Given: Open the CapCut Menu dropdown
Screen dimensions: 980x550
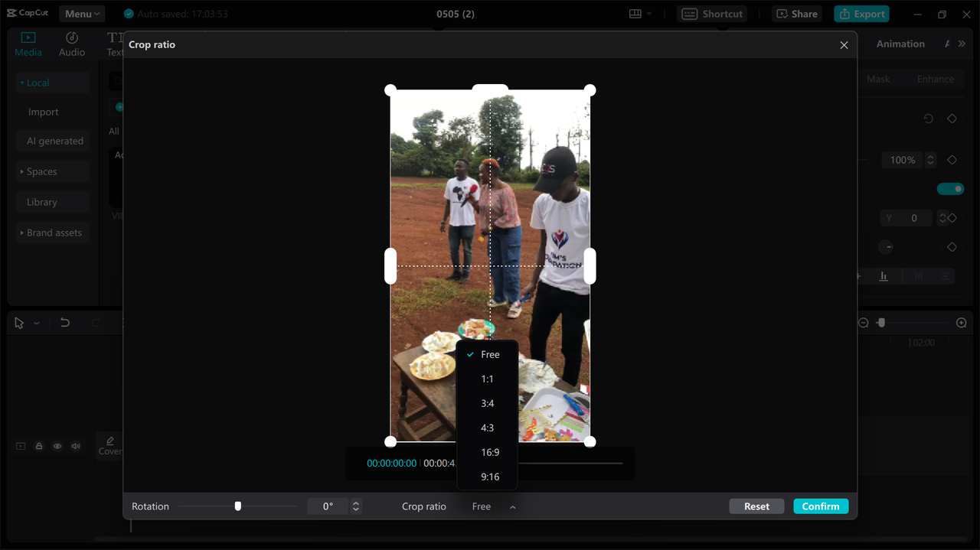Looking at the screenshot, I should [82, 14].
